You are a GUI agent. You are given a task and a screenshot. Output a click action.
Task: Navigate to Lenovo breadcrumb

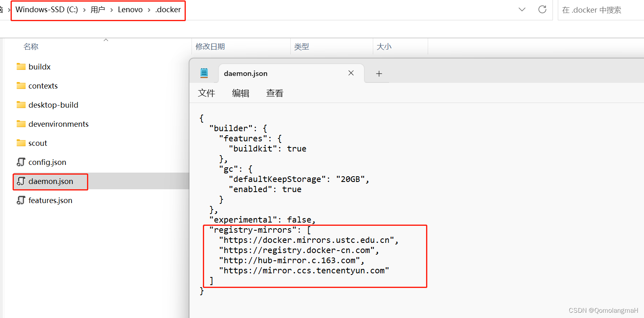tap(130, 10)
